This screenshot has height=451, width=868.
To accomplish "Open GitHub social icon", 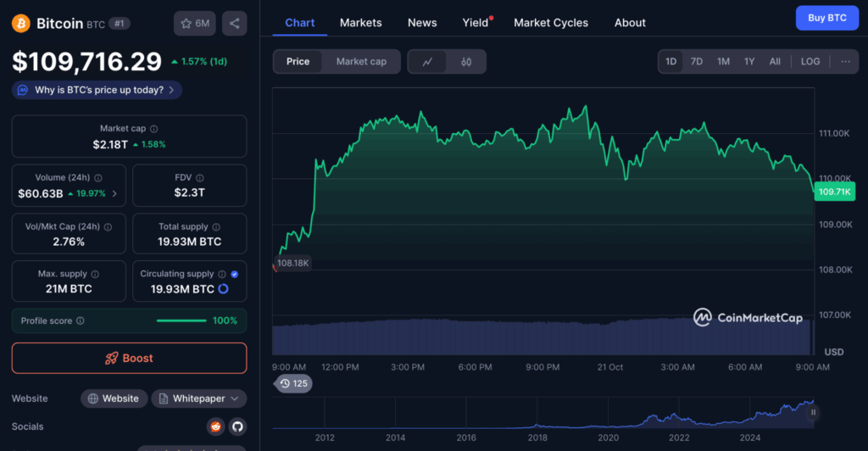I will click(237, 426).
